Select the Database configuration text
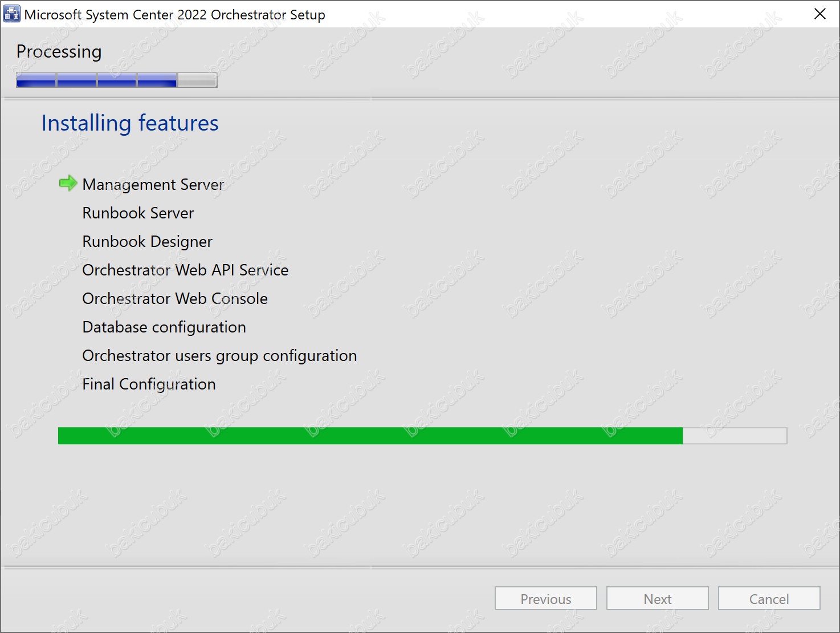 [164, 327]
